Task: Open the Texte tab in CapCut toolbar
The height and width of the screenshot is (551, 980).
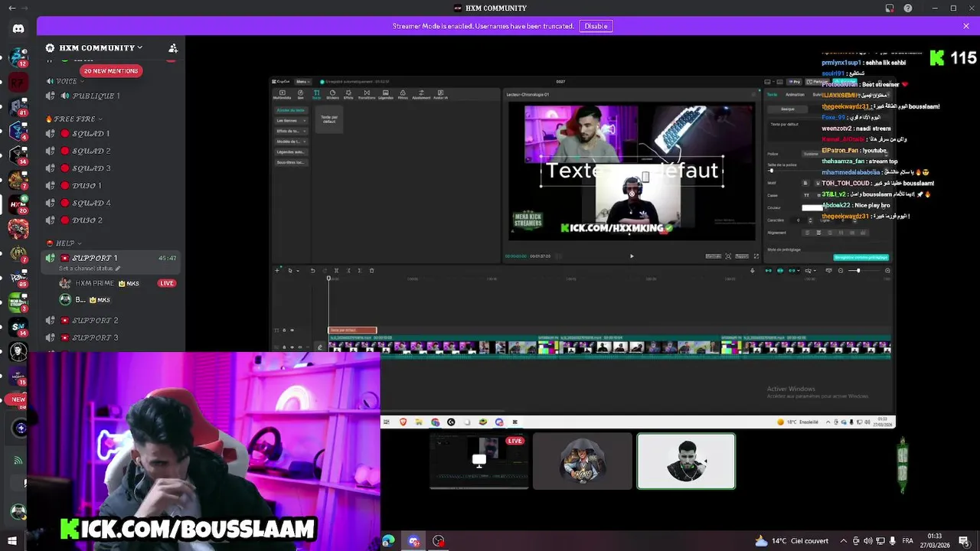Action: [x=316, y=95]
